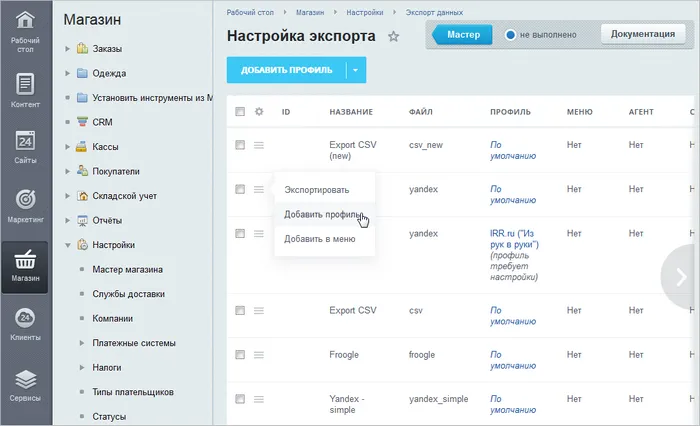Open Службы доставки in settings tree
Screen dimensions: 700x426
(129, 294)
